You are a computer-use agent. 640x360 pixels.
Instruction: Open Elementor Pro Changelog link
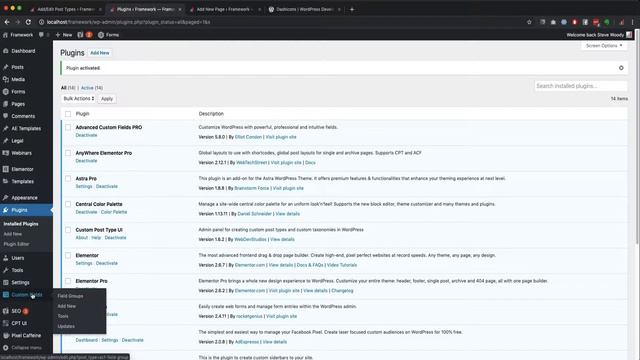[x=342, y=291]
